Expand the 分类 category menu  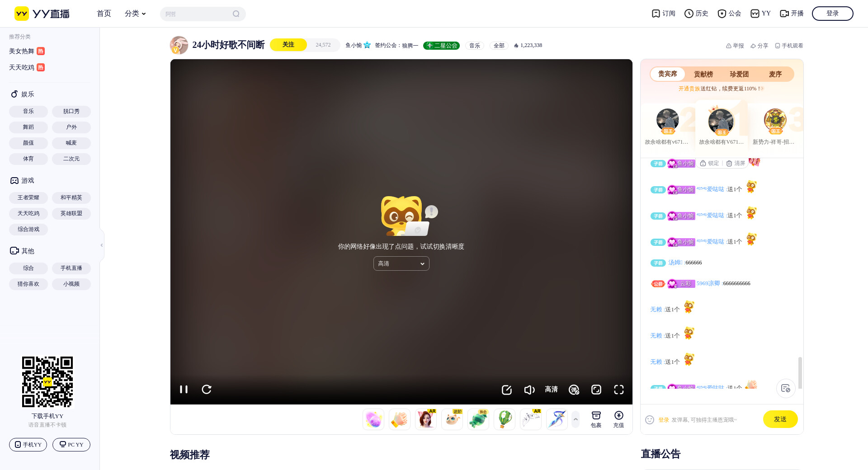pyautogui.click(x=135, y=14)
